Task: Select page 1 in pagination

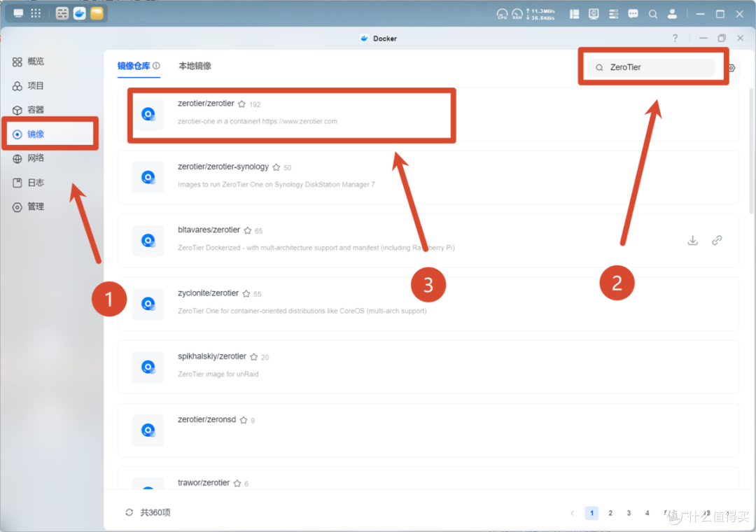Action: pyautogui.click(x=591, y=512)
